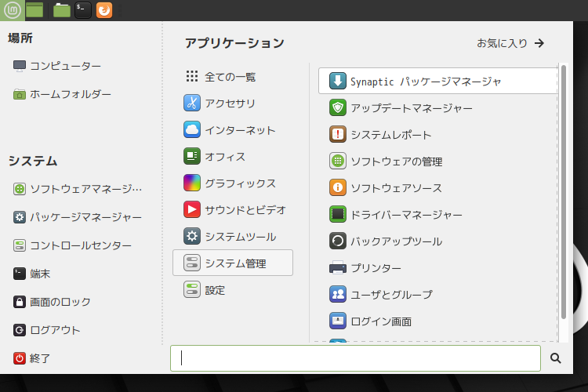Image resolution: width=588 pixels, height=392 pixels.
Task: Click red 終了 power icon
Action: click(x=20, y=358)
